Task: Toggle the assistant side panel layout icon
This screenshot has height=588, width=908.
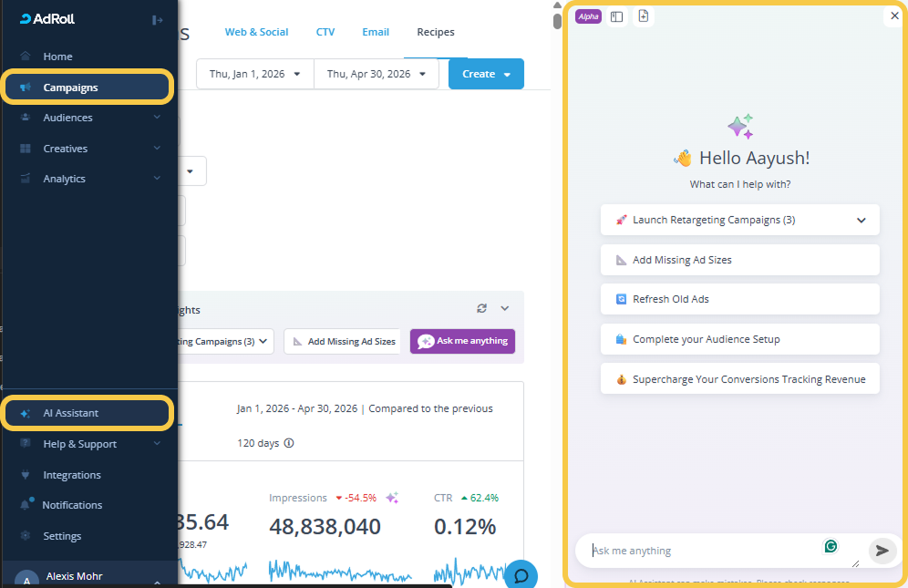Action: (616, 16)
